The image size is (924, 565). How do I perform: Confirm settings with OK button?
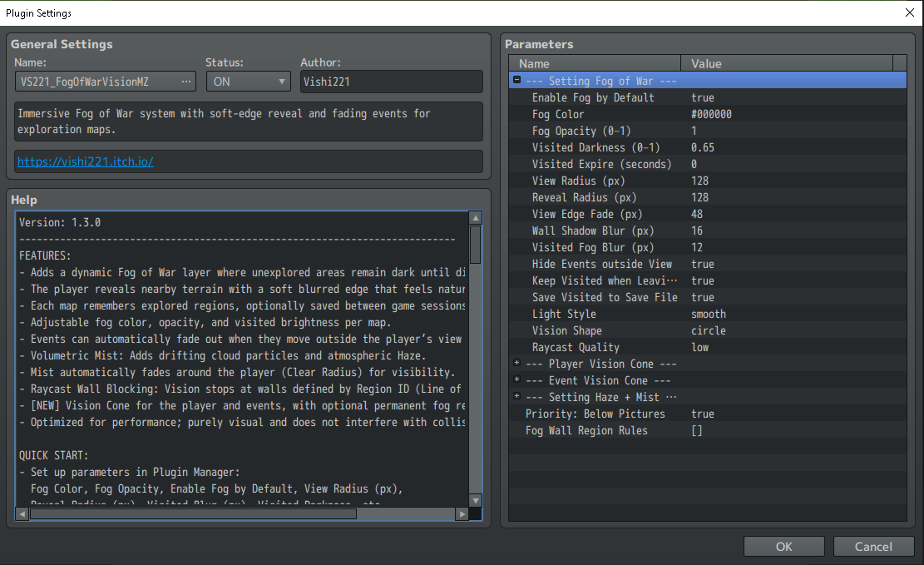[783, 546]
